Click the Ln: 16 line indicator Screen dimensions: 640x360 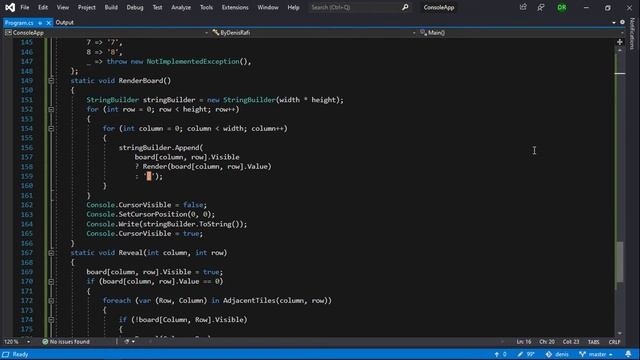coord(524,342)
